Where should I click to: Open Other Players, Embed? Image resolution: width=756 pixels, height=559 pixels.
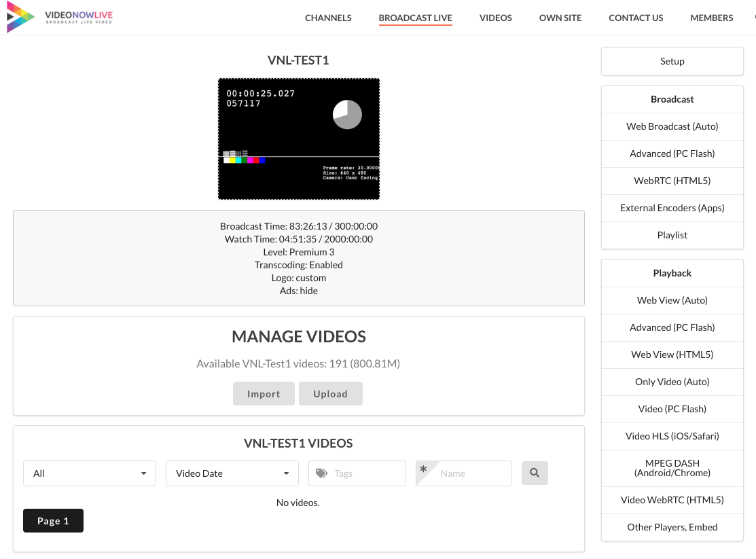672,527
